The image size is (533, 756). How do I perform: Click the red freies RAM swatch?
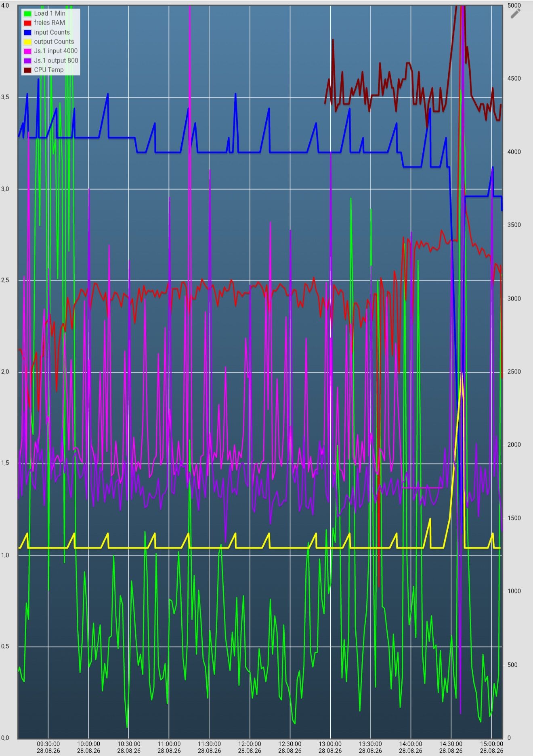27,23
